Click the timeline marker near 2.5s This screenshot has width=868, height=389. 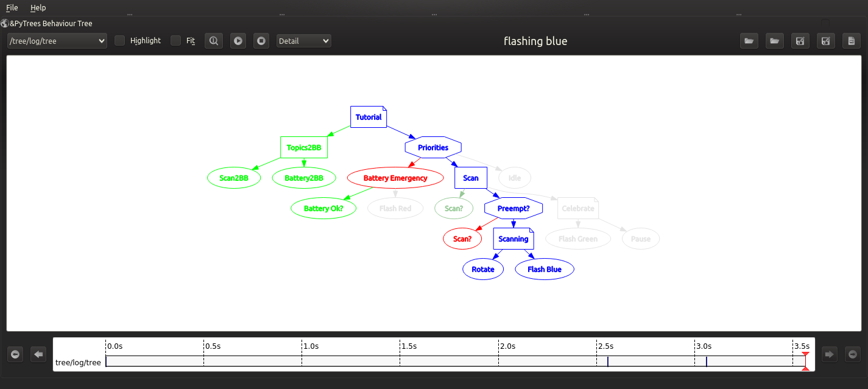coord(608,361)
